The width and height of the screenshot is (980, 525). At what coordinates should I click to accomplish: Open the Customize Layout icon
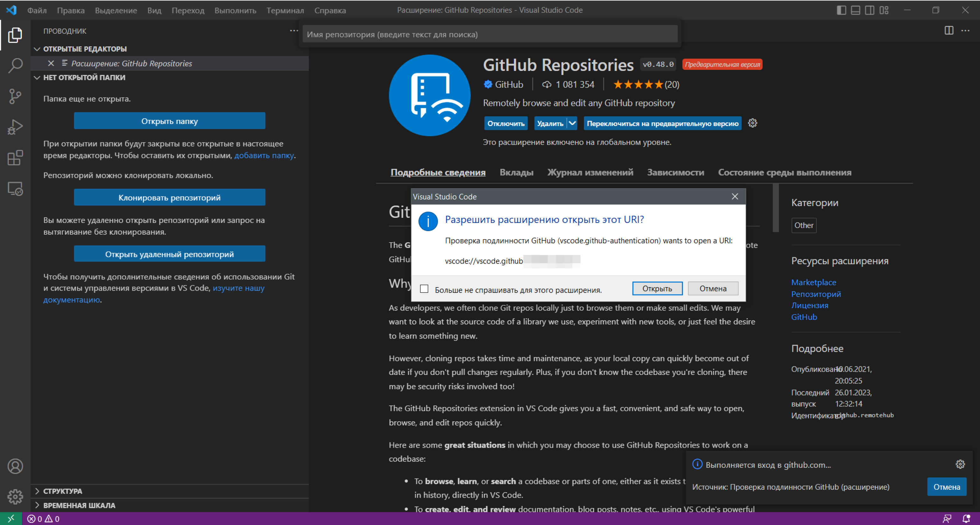884,10
